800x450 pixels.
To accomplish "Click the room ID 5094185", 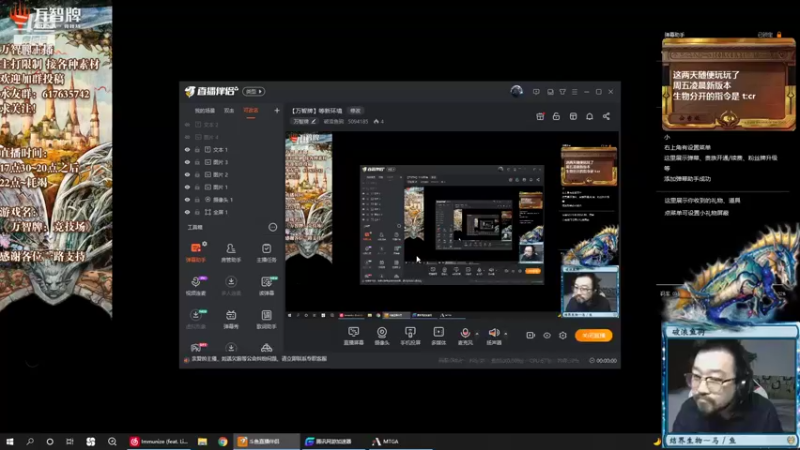I will [358, 121].
